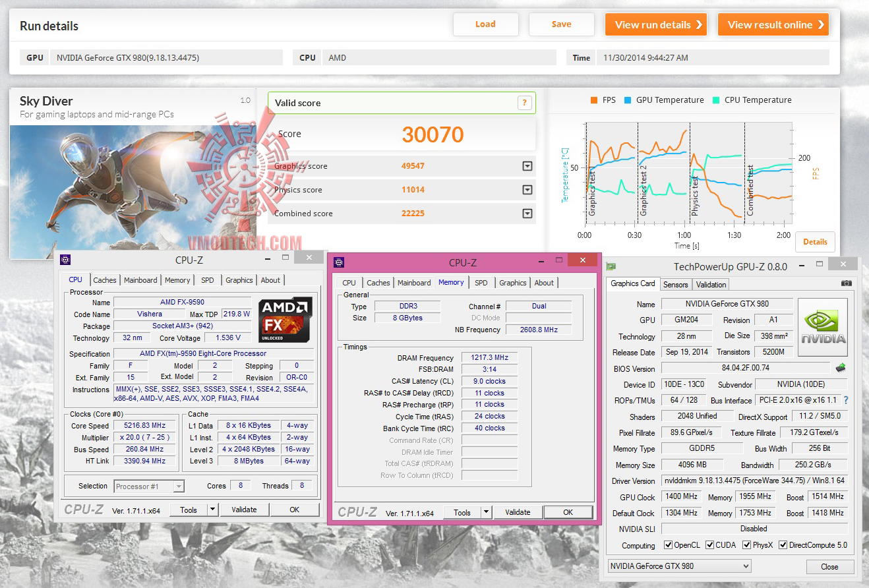Click the teal CPU Temperature legend swatch
Screen dimensions: 869x588
pyautogui.click(x=716, y=100)
